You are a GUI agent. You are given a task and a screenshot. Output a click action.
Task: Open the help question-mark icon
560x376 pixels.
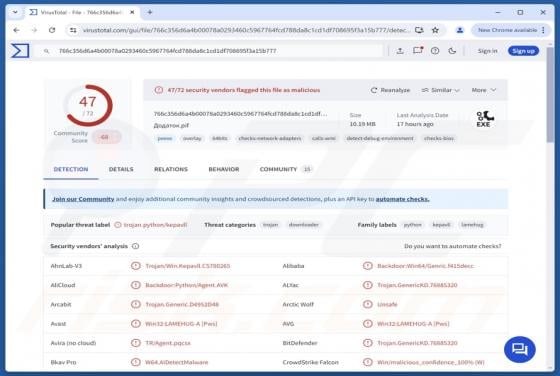(435, 51)
